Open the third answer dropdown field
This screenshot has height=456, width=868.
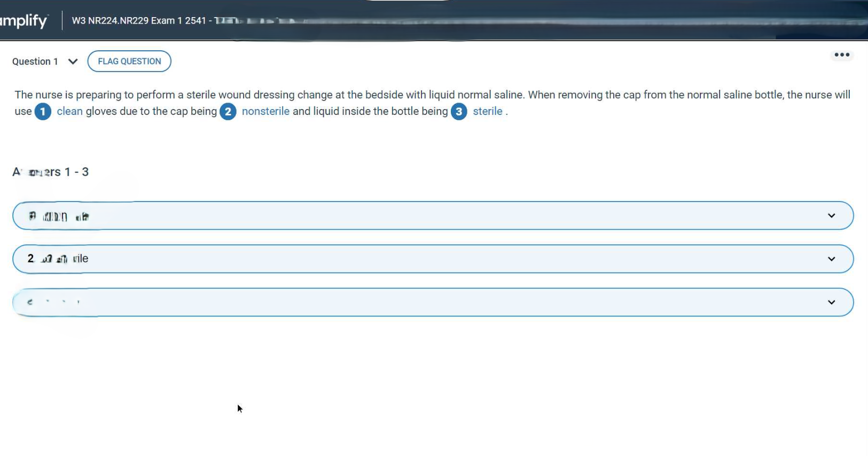pyautogui.click(x=427, y=303)
